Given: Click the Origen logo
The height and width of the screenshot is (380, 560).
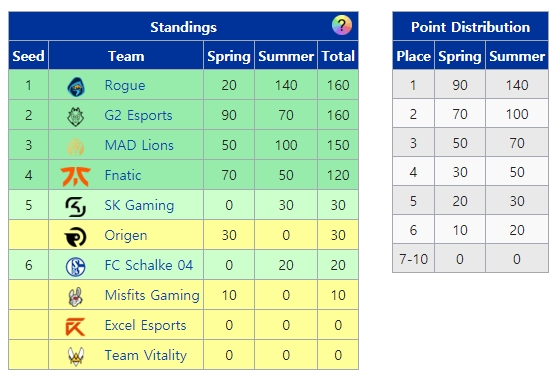Looking at the screenshot, I should pyautogui.click(x=76, y=237).
